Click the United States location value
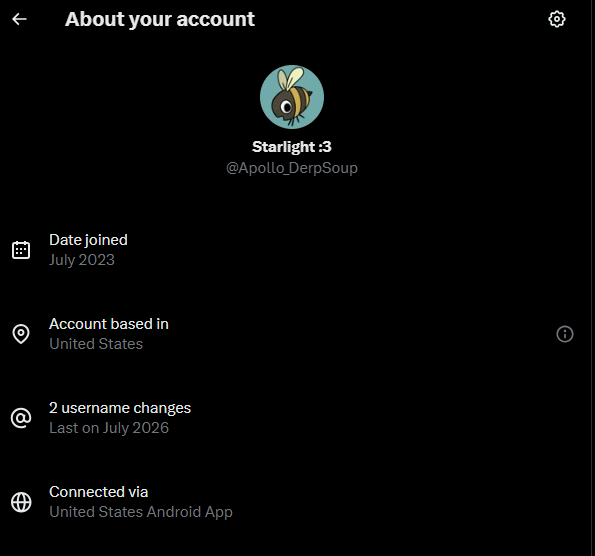This screenshot has height=556, width=595. [96, 344]
